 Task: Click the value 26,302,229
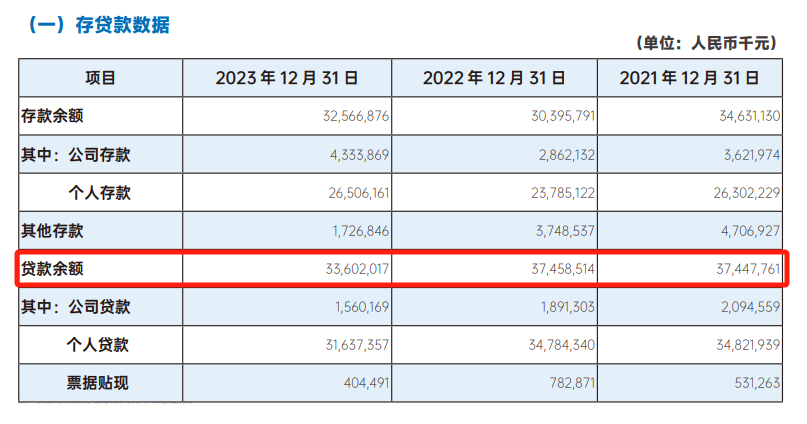[747, 193]
